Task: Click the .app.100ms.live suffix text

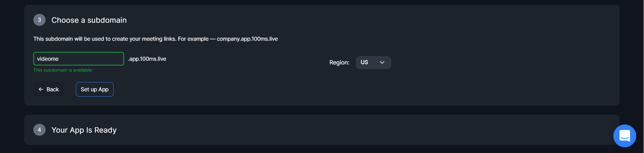Action: [x=147, y=59]
